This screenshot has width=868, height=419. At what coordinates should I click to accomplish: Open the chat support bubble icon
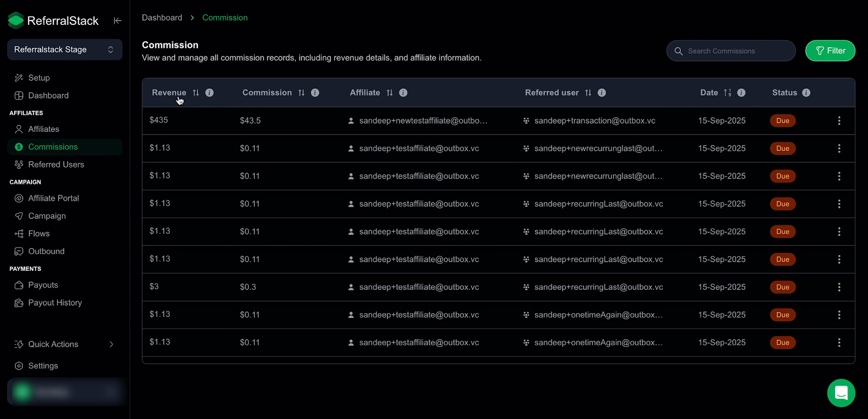click(841, 392)
